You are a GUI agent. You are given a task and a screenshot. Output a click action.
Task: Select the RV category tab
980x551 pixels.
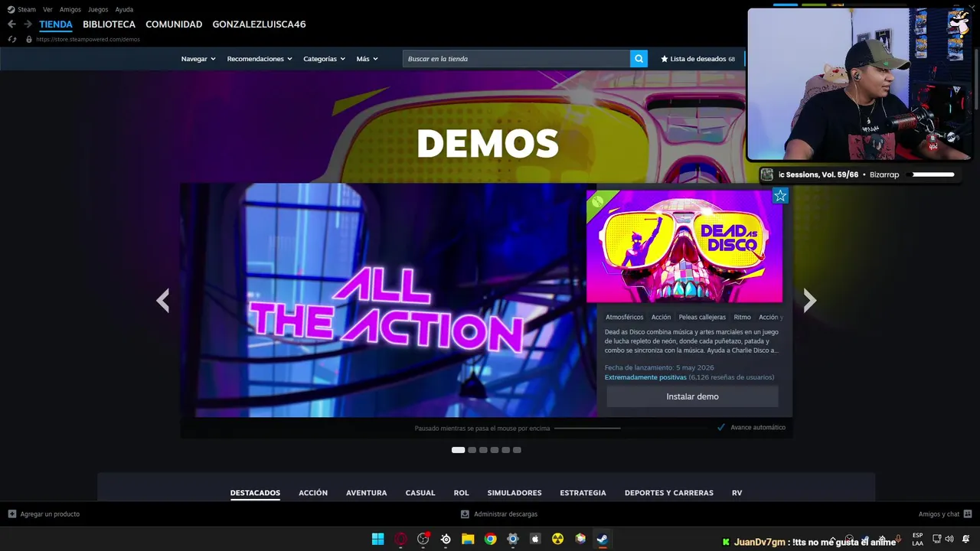(737, 493)
